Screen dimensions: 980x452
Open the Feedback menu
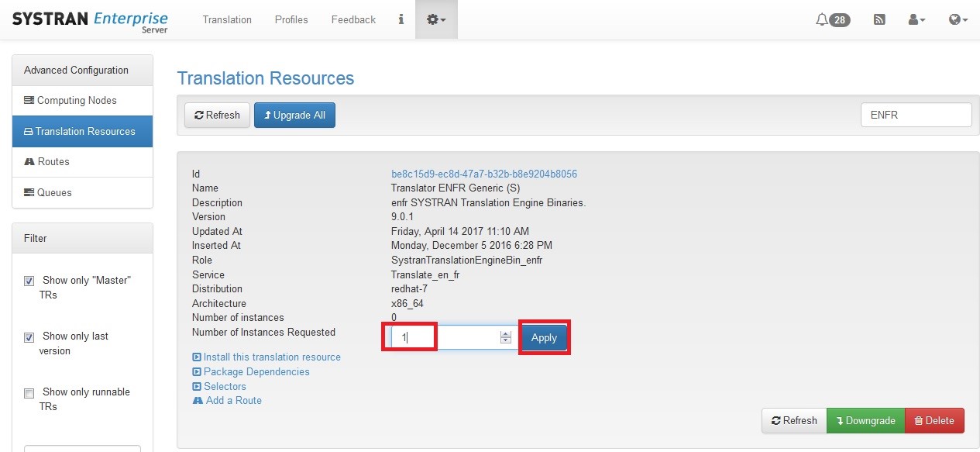pos(353,19)
